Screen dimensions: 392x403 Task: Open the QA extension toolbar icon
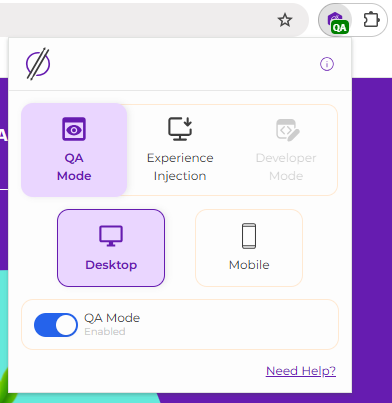click(335, 20)
